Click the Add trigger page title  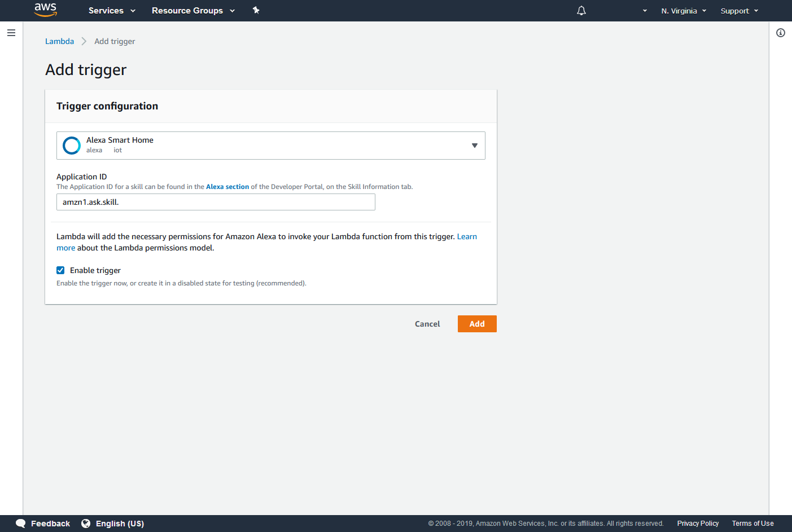point(86,69)
